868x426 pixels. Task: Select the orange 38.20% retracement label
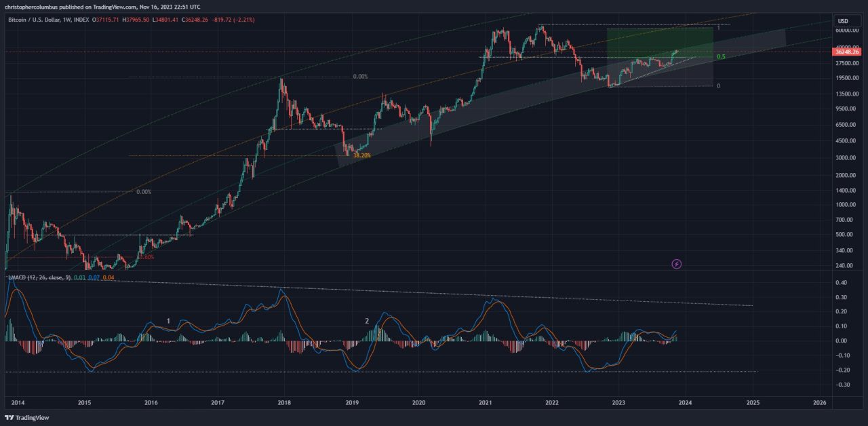click(x=363, y=155)
